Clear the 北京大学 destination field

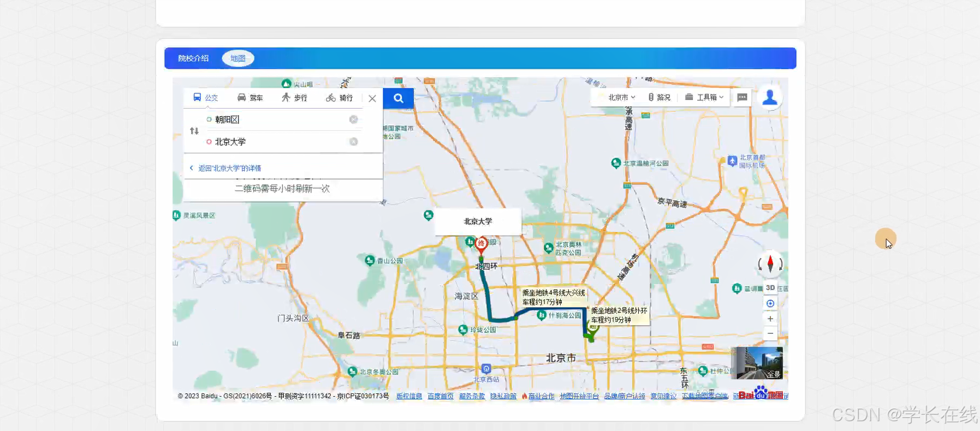click(x=353, y=142)
